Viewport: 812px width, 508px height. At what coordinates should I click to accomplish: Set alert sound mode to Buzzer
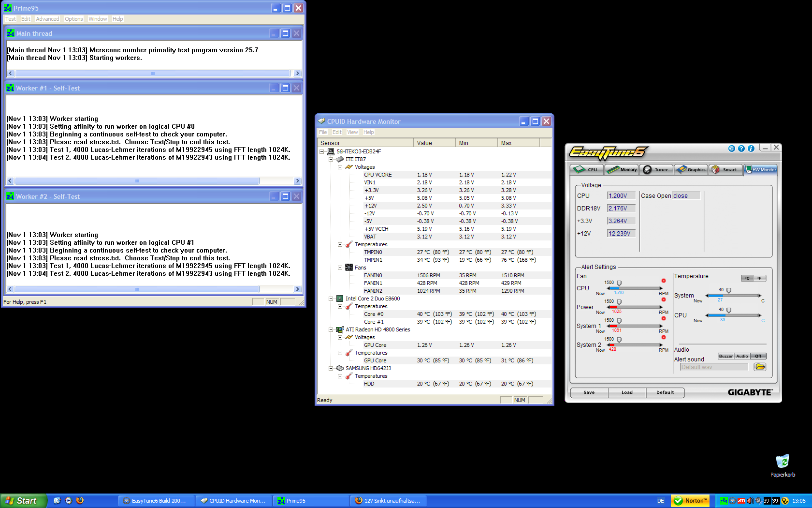[726, 356]
